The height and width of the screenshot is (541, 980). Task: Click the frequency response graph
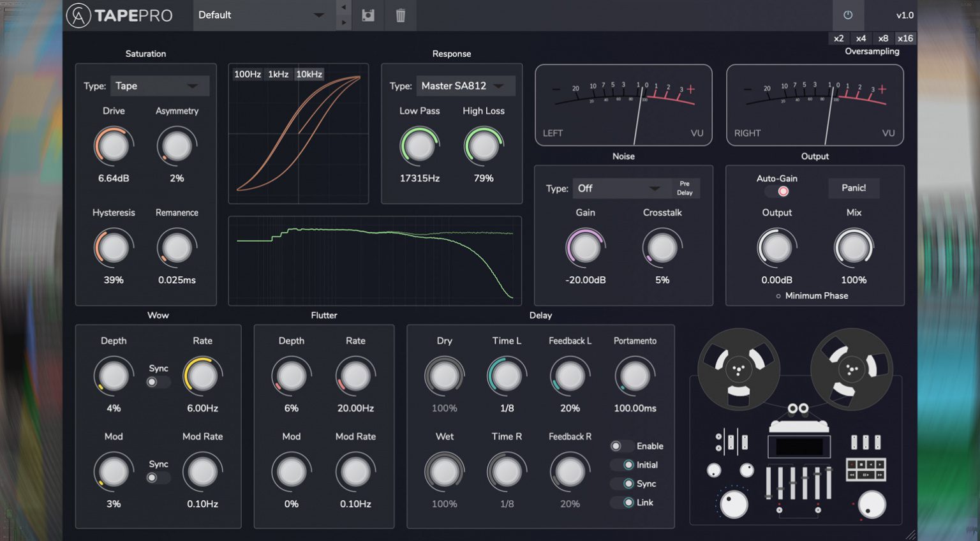click(375, 261)
